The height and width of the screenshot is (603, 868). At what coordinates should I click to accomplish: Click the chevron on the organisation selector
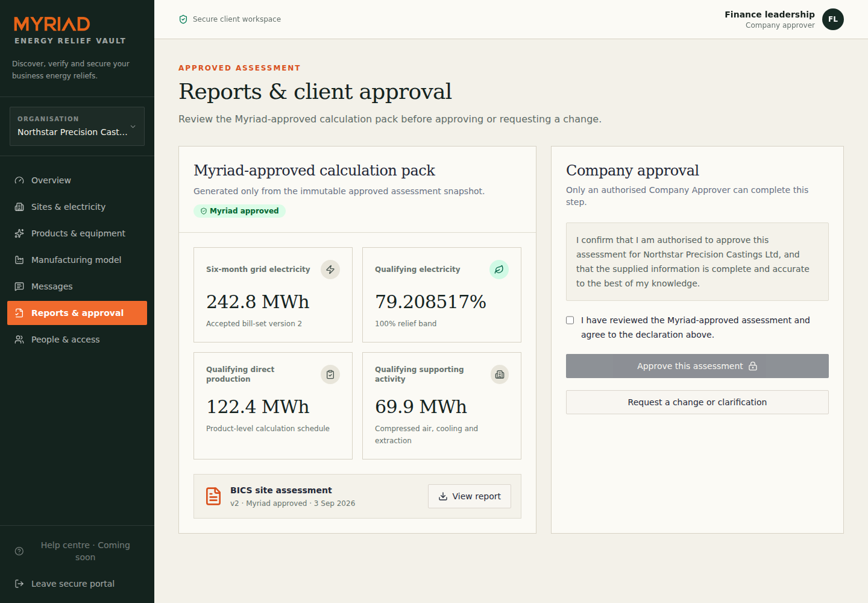point(133,127)
